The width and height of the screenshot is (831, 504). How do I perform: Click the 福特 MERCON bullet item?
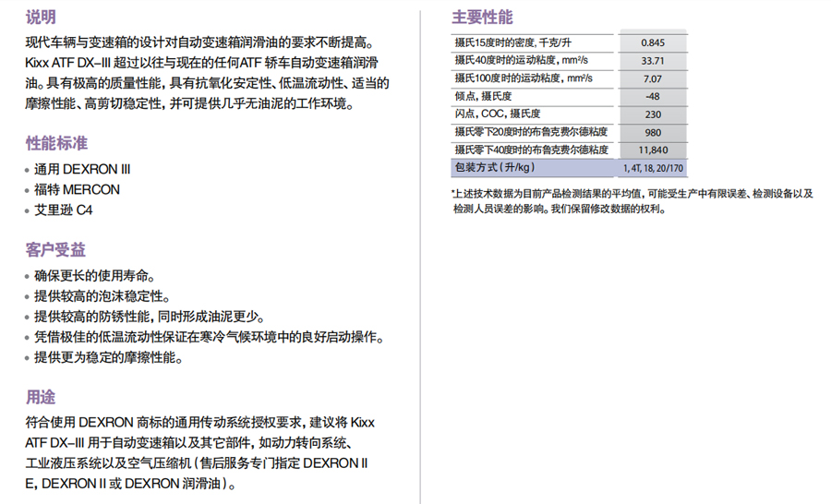coord(77,190)
